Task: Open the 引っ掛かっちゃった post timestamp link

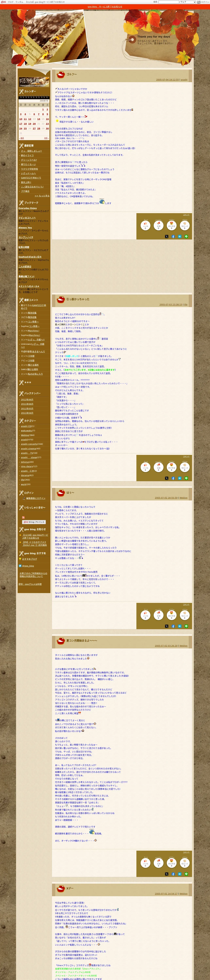Action: pyautogui.click(x=171, y=305)
